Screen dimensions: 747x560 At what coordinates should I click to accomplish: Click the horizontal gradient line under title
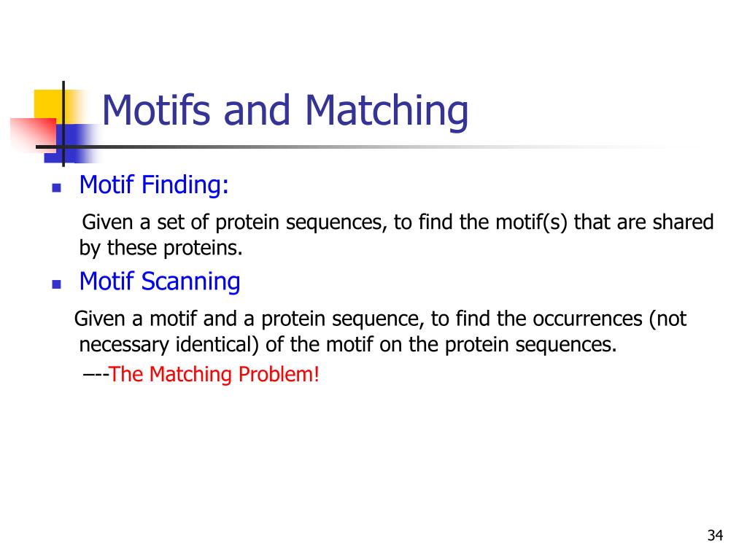(x=367, y=147)
